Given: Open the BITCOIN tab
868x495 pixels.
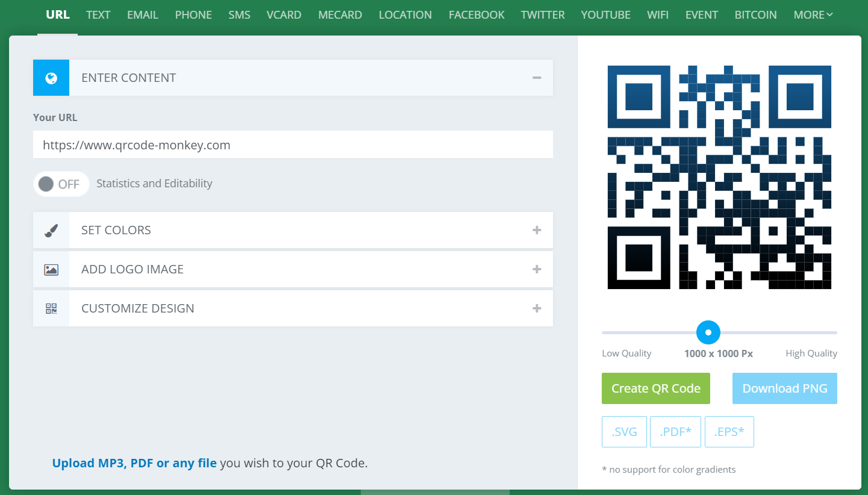Looking at the screenshot, I should 756,15.
